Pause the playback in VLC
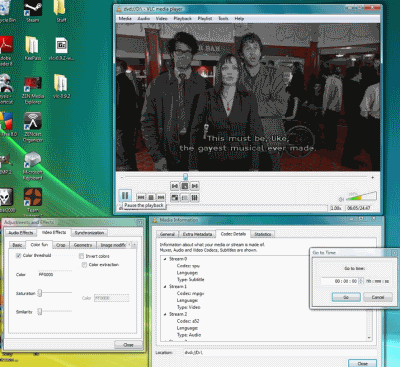 125,196
